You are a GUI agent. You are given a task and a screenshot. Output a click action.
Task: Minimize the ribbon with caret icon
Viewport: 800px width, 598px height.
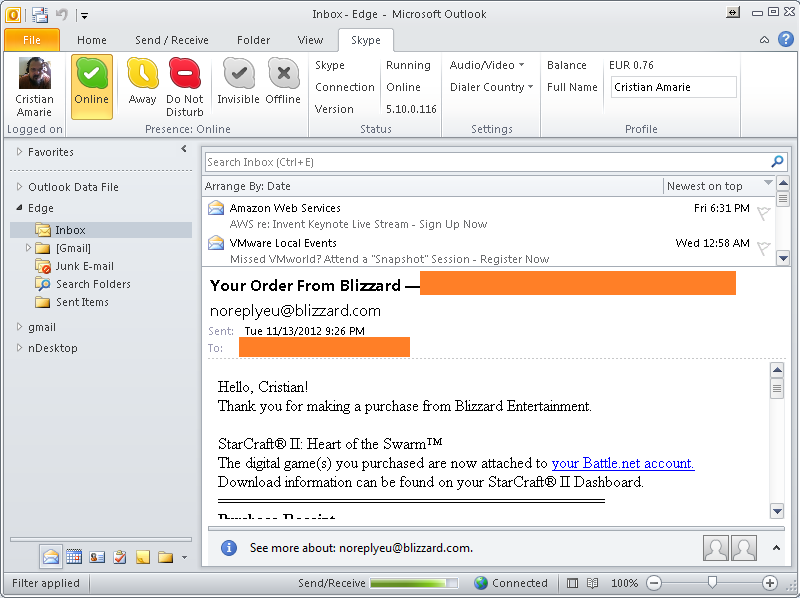click(764, 40)
